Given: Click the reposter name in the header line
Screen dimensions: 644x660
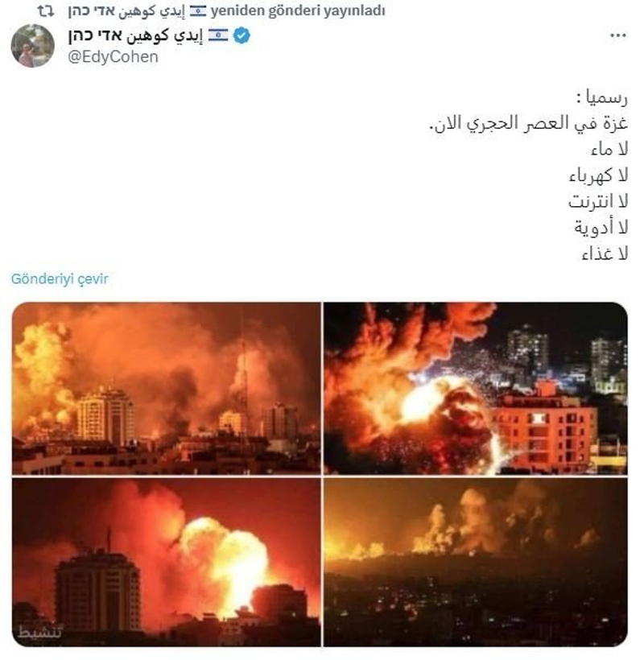Looking at the screenshot, I should (126, 11).
